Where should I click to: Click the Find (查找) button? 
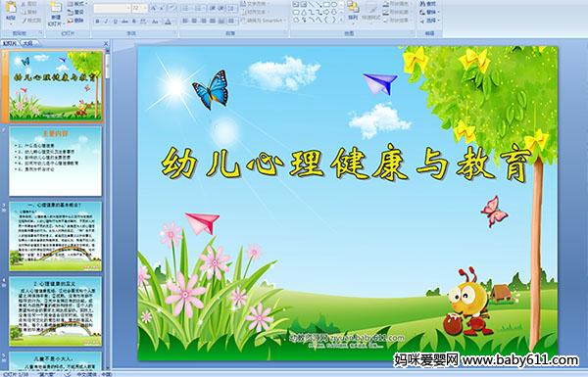tap(428, 4)
